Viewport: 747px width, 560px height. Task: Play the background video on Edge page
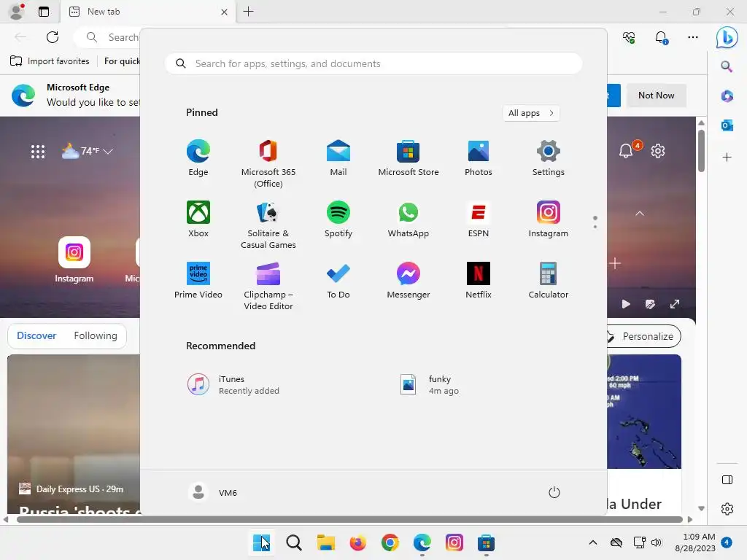(626, 304)
